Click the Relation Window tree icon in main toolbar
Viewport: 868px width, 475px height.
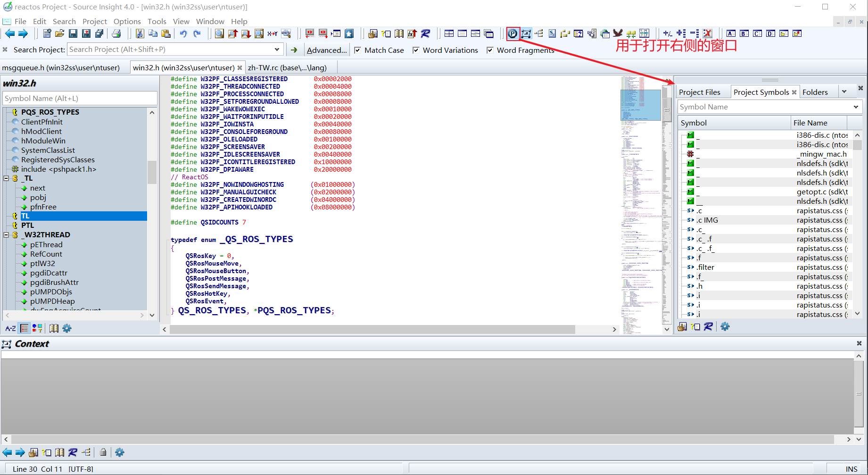(x=539, y=33)
